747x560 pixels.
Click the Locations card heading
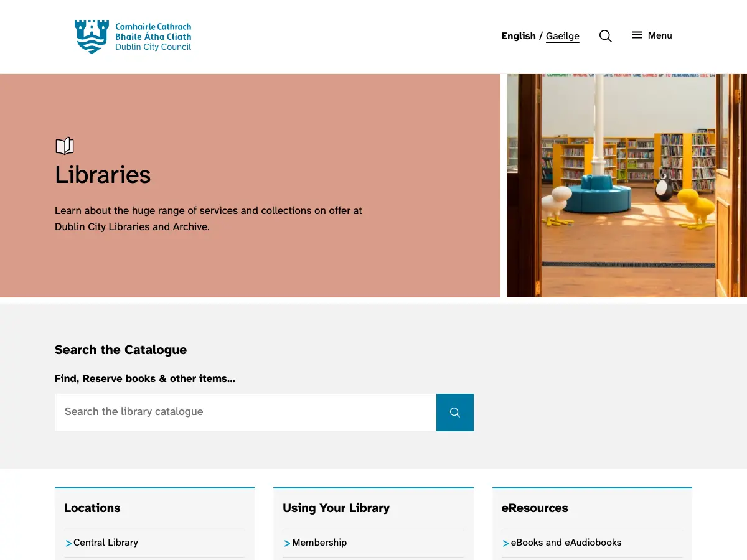pos(92,508)
